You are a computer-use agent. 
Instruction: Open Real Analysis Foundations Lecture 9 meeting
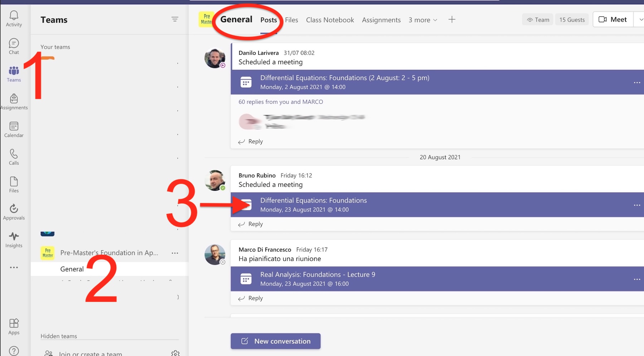click(437, 279)
